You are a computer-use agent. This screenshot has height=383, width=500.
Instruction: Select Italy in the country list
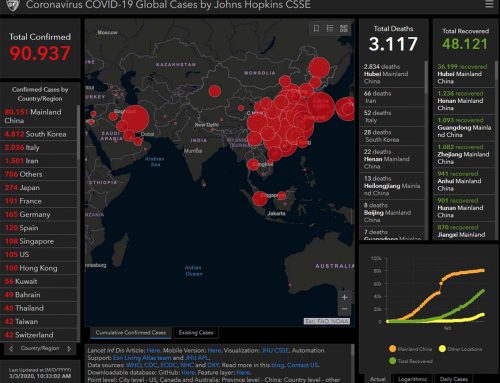tap(39, 147)
